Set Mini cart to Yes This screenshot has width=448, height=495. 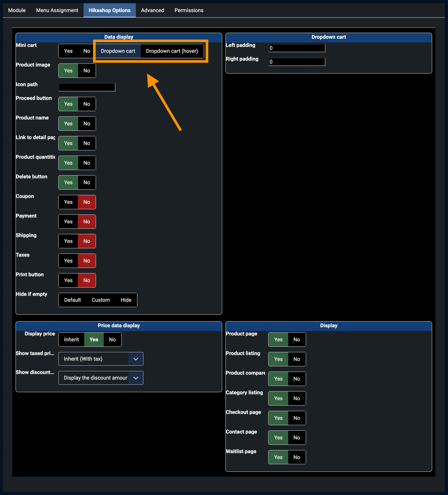(x=68, y=51)
